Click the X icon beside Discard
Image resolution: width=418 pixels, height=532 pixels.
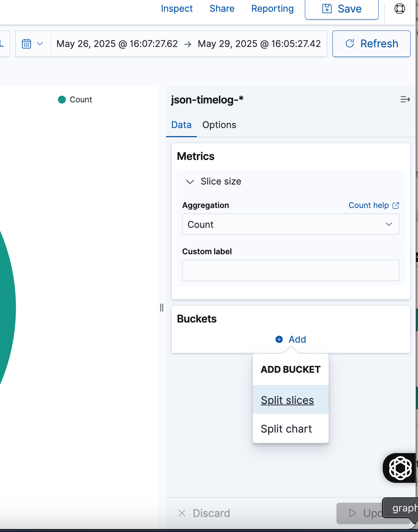coord(182,513)
